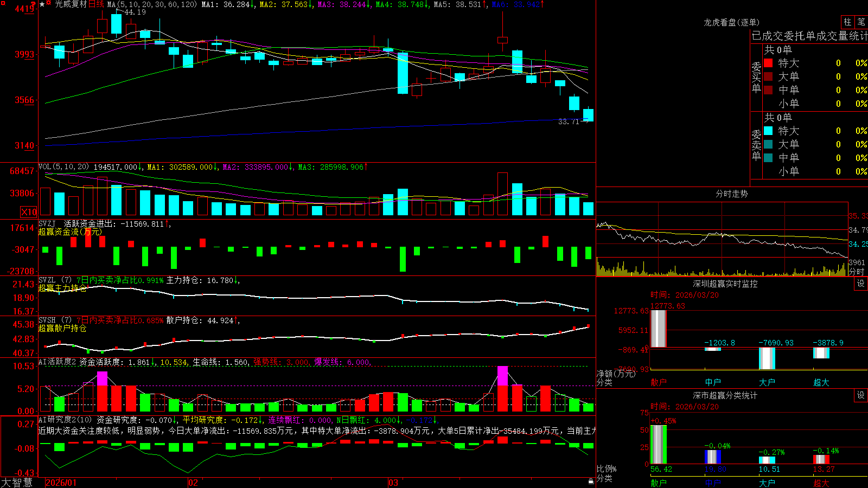Click the small lock icon at chart bottom
The height and width of the screenshot is (488, 868).
tap(591, 481)
